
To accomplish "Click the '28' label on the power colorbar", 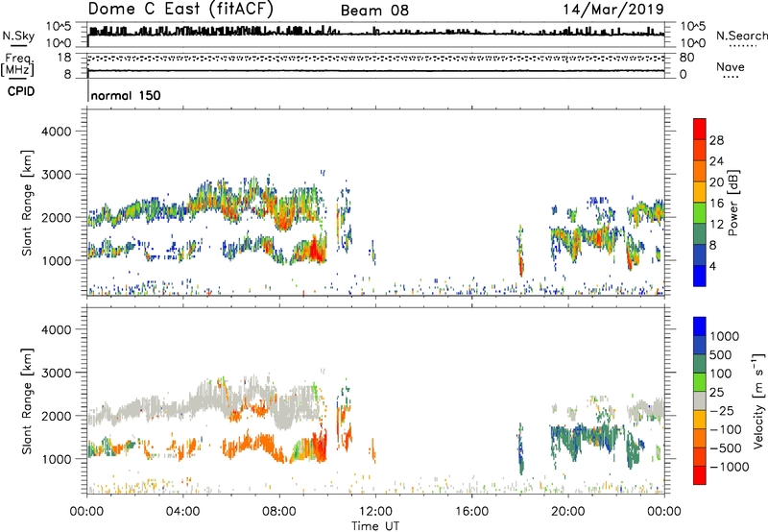I will click(x=716, y=140).
